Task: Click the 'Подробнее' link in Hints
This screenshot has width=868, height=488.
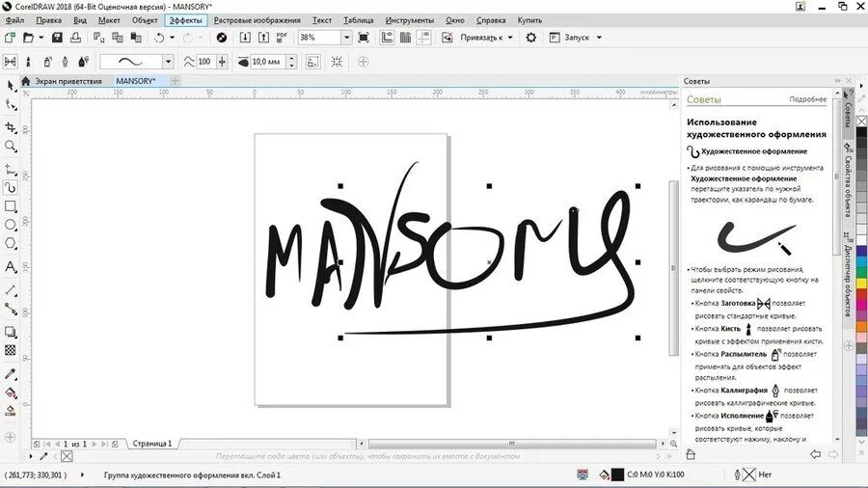Action: (x=807, y=99)
